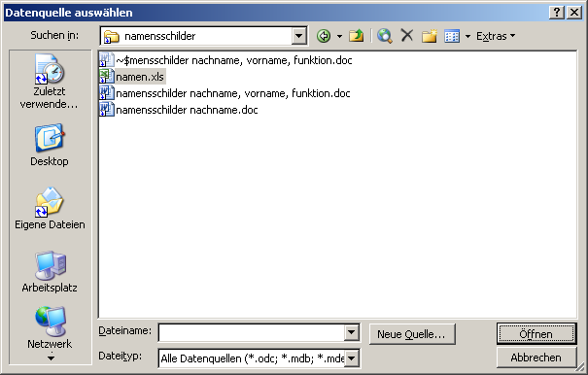Click the Search the Web globe icon
Image resolution: width=588 pixels, height=375 pixels.
pos(384,36)
